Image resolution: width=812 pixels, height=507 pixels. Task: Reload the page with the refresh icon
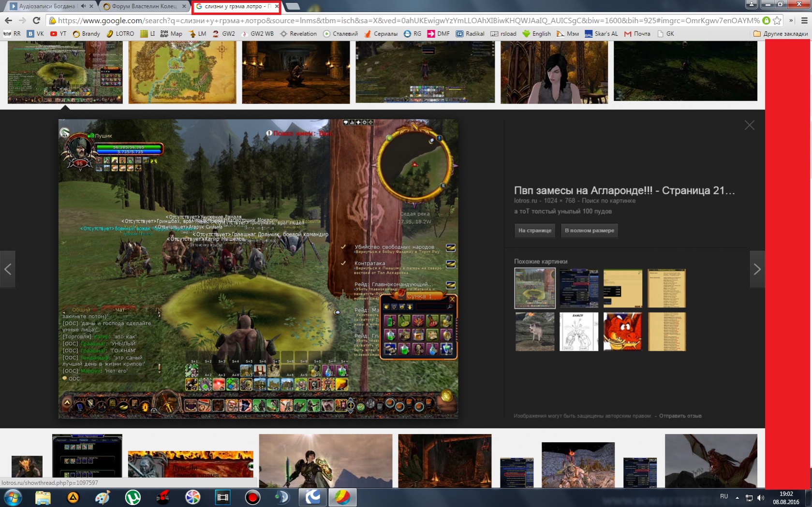click(36, 20)
